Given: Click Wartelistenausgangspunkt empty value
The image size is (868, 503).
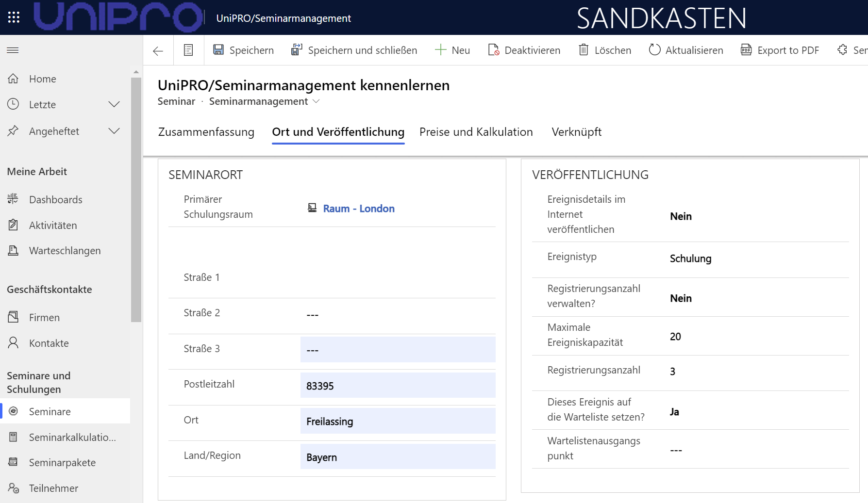Looking at the screenshot, I should [x=676, y=450].
